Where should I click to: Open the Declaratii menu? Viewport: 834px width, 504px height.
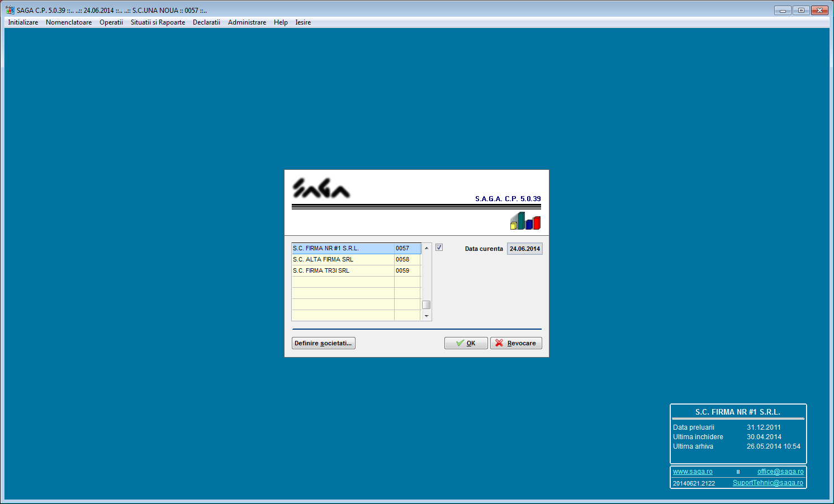tap(206, 22)
